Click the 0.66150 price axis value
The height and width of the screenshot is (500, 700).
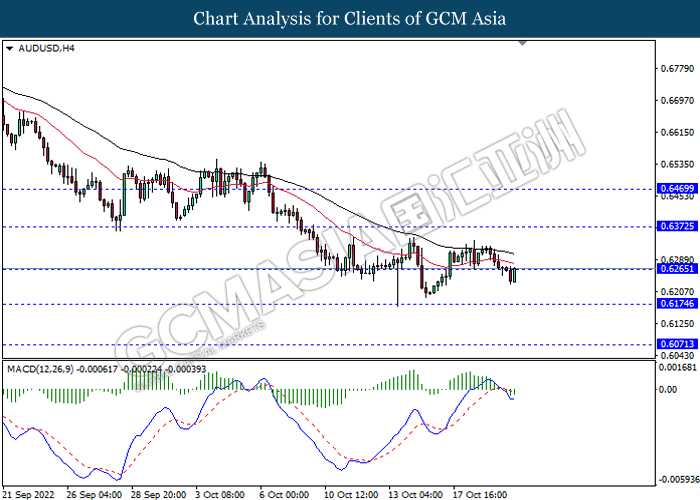(x=677, y=133)
